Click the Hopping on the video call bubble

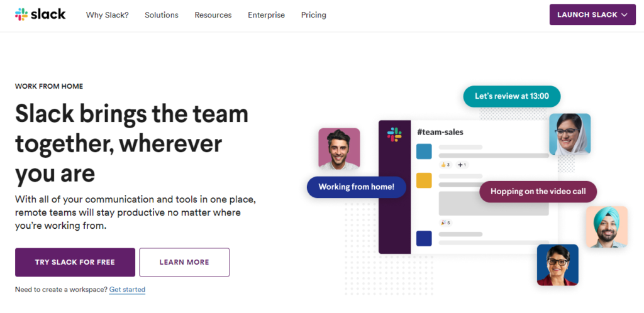tap(538, 192)
